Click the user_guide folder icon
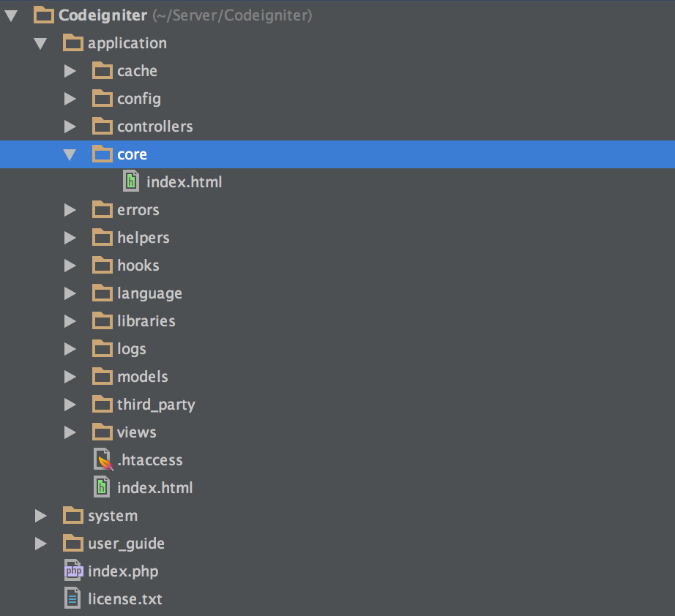 coord(73,543)
